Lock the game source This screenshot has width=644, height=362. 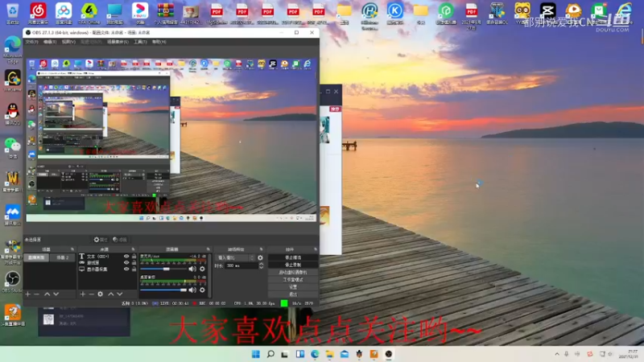point(134,263)
